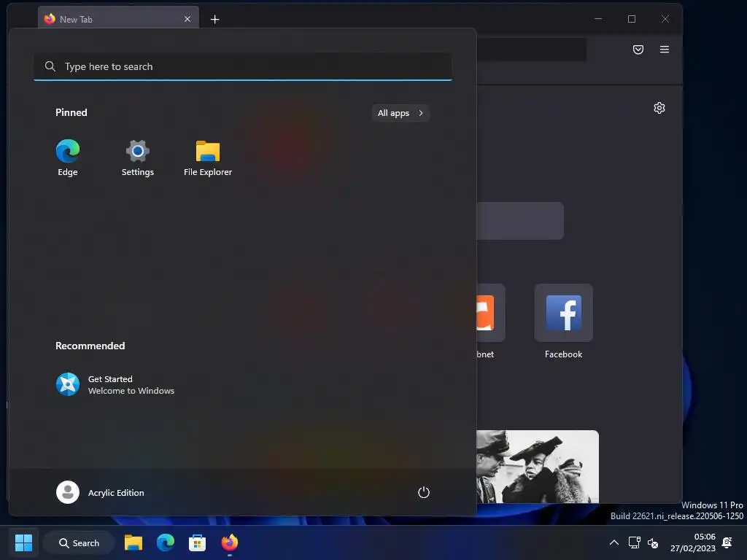Switch to Firefox on the taskbar
747x560 pixels.
(x=230, y=542)
